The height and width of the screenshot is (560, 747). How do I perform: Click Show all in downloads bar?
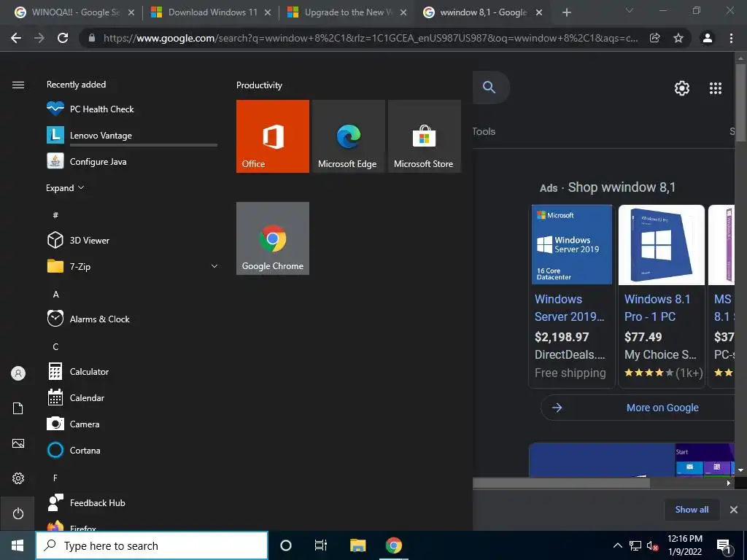pyautogui.click(x=692, y=510)
